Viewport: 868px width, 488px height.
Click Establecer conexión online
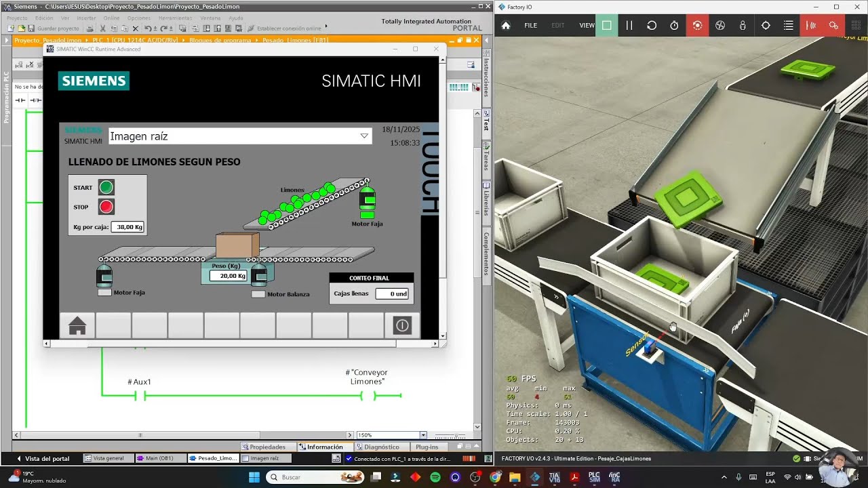tap(284, 28)
